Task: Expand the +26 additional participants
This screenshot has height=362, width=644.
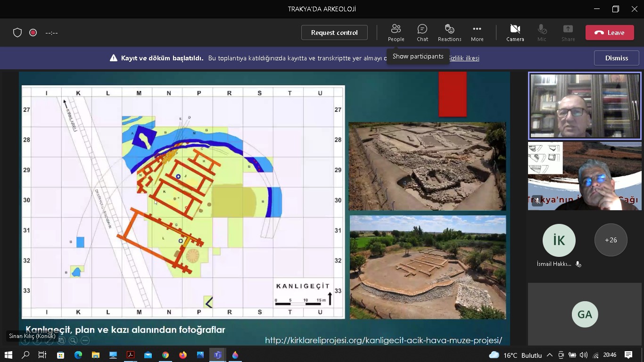Action: tap(611, 240)
